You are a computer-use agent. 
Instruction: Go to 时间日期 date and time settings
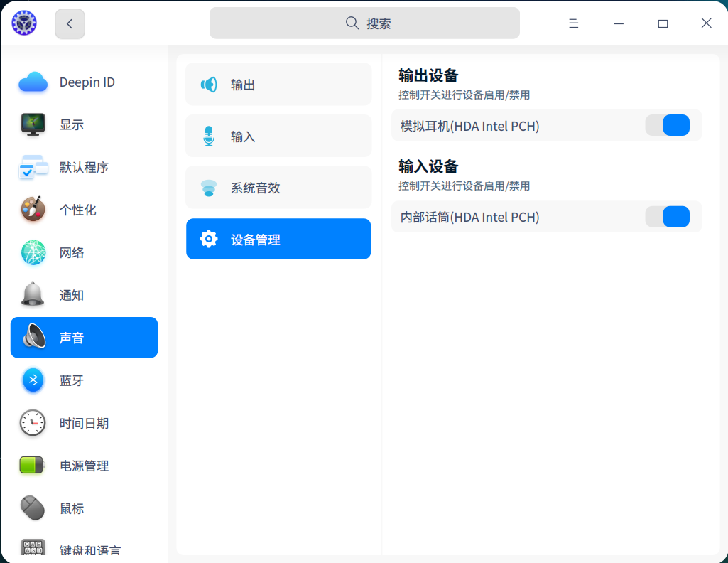pyautogui.click(x=84, y=423)
